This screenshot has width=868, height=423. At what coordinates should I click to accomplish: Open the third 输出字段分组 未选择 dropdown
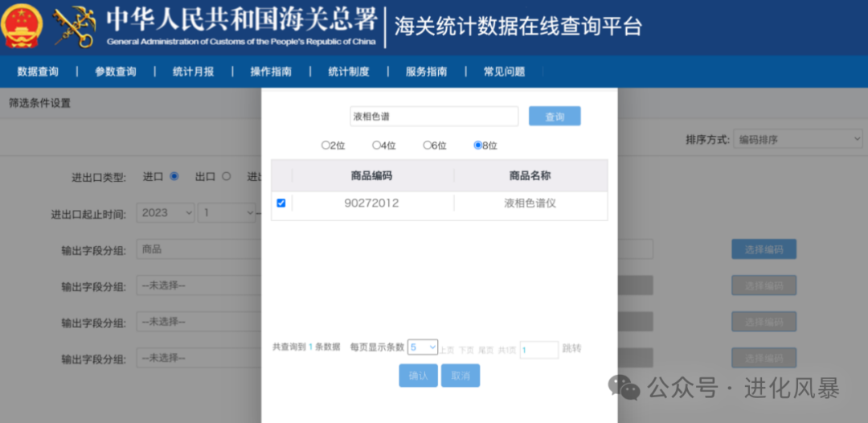[199, 322]
